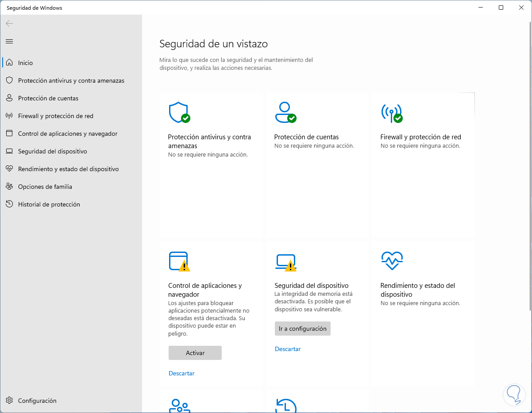This screenshot has height=413, width=532.
Task: Click shield icon beside Protección antivirus sidebar item
Action: [9, 80]
